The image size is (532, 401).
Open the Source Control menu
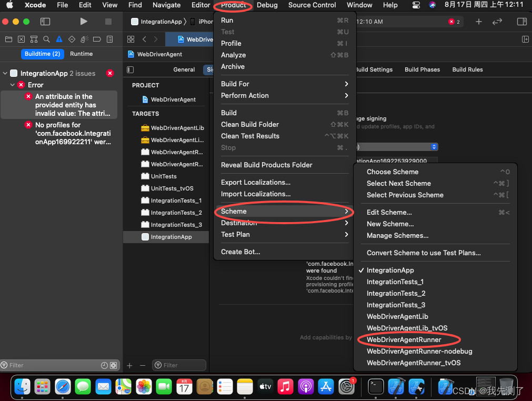[x=312, y=5]
